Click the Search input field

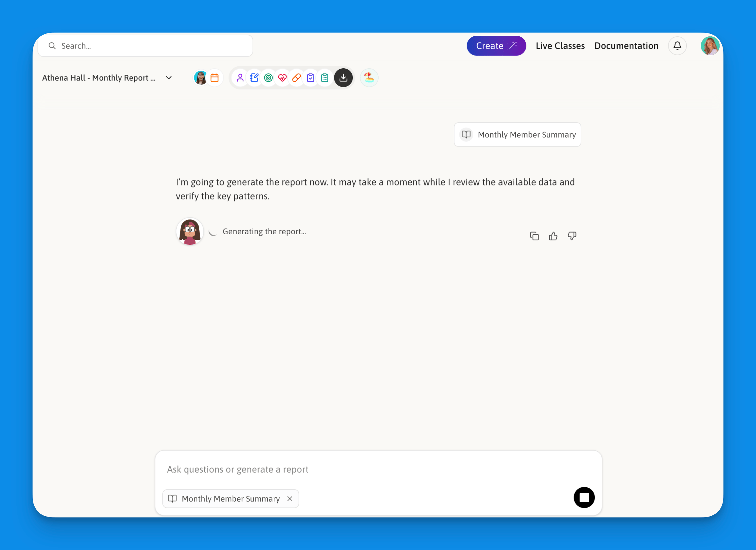pos(145,46)
